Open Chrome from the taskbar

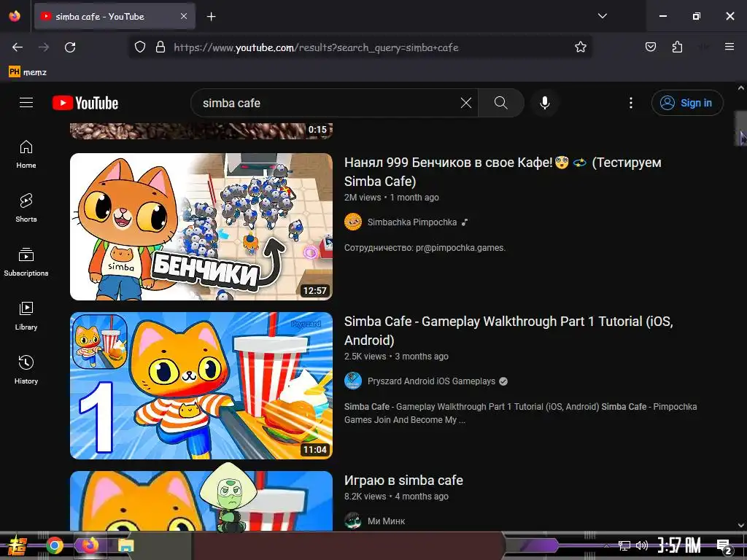54,545
